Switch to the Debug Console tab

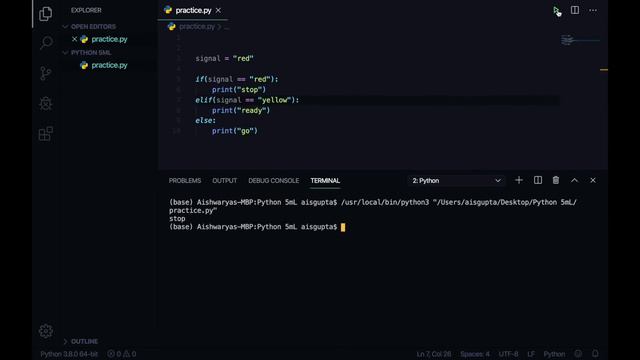tap(273, 181)
